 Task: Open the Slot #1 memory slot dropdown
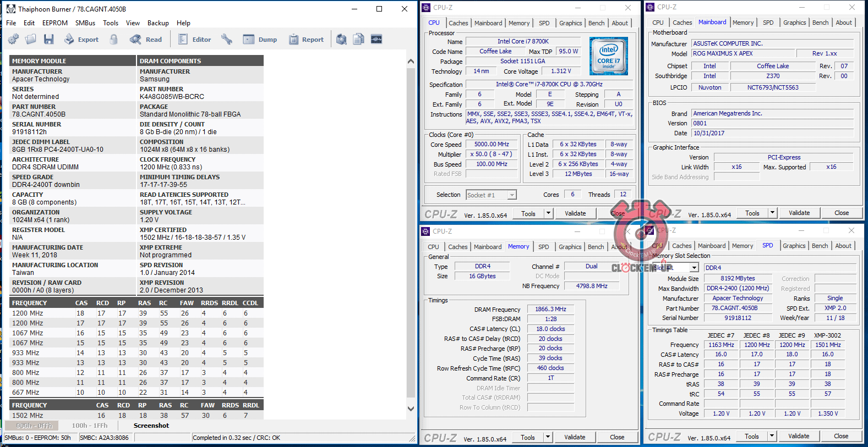point(695,268)
